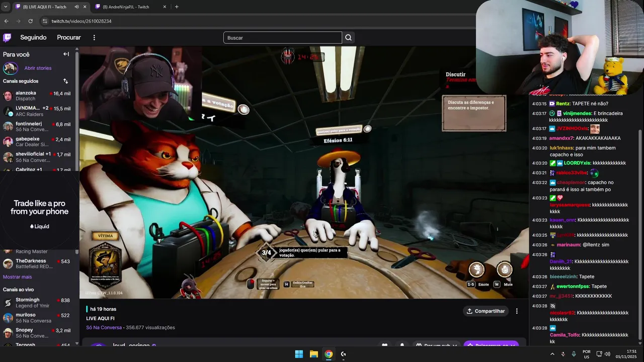
Task: Open a new browser tab
Action: click(177, 7)
